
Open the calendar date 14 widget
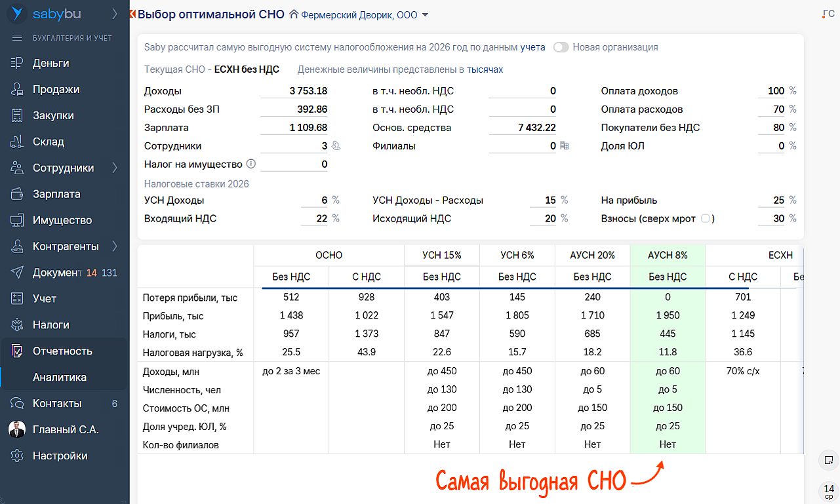(x=829, y=490)
